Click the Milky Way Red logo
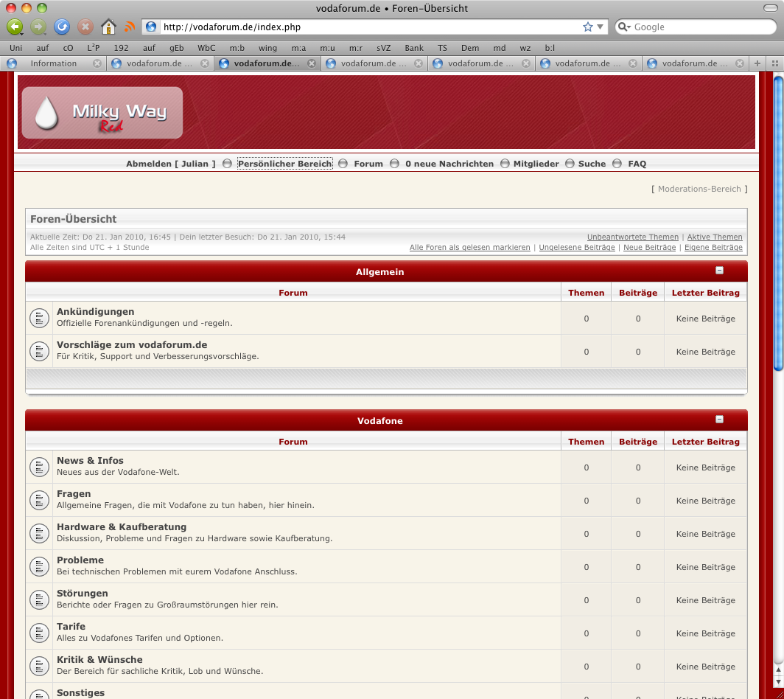The image size is (784, 699). (x=102, y=113)
